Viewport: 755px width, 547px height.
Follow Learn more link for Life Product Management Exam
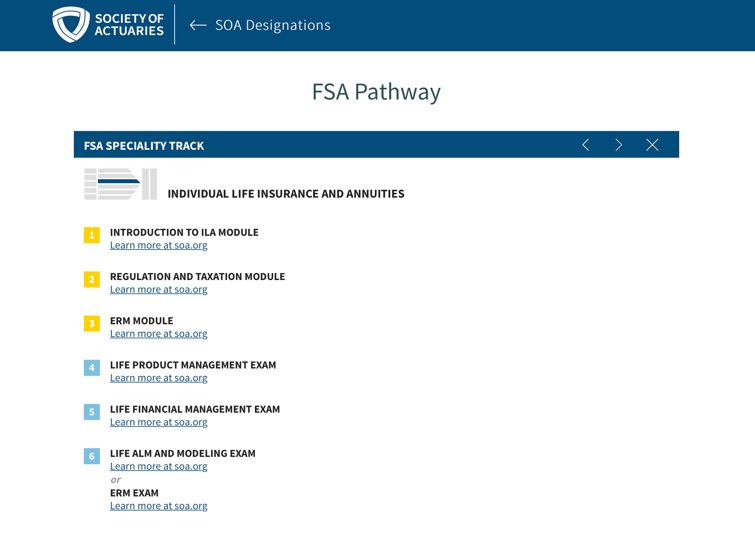pos(158,378)
